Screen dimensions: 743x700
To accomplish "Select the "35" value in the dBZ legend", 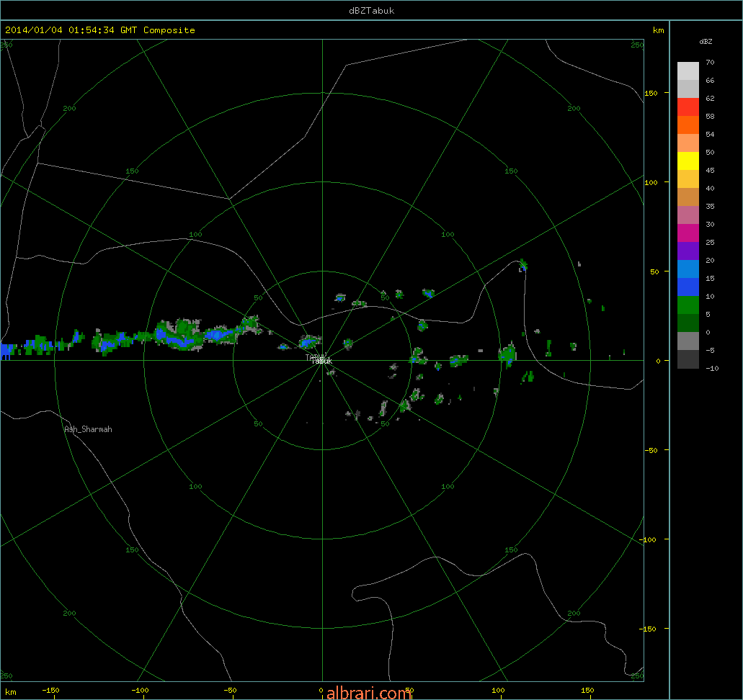I will pos(710,206).
